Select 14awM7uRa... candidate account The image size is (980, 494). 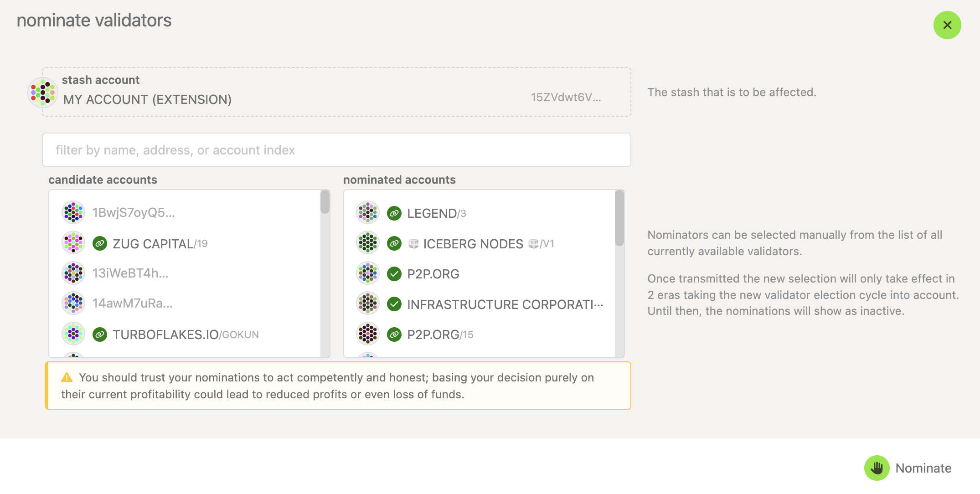[x=132, y=304]
